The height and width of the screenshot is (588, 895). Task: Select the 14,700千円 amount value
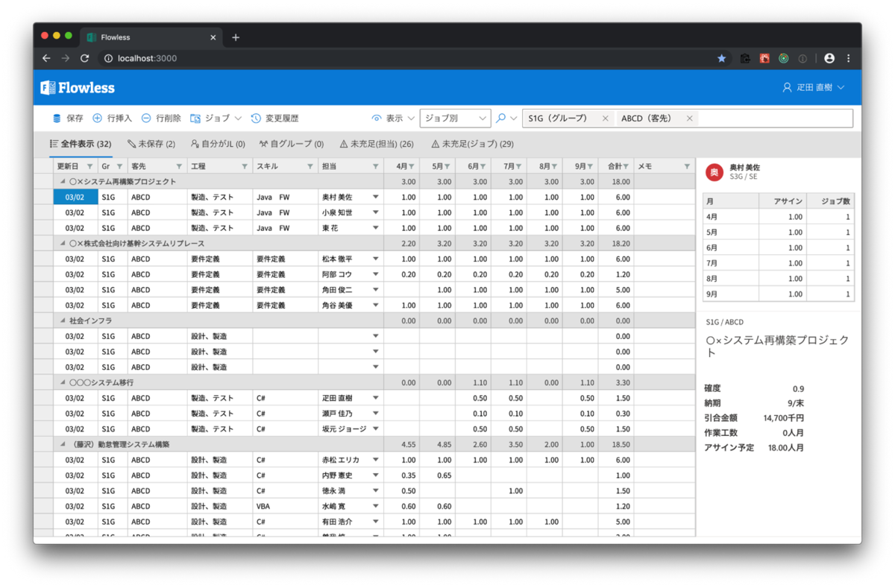click(784, 418)
